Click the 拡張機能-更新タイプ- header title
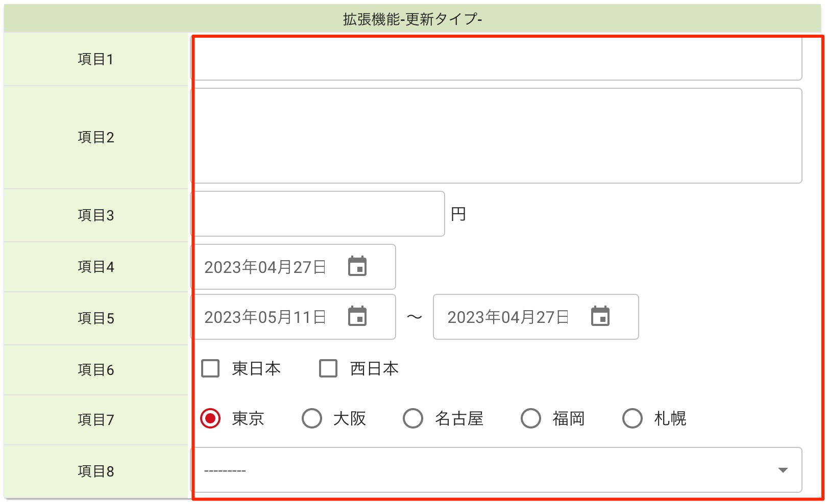 [412, 19]
